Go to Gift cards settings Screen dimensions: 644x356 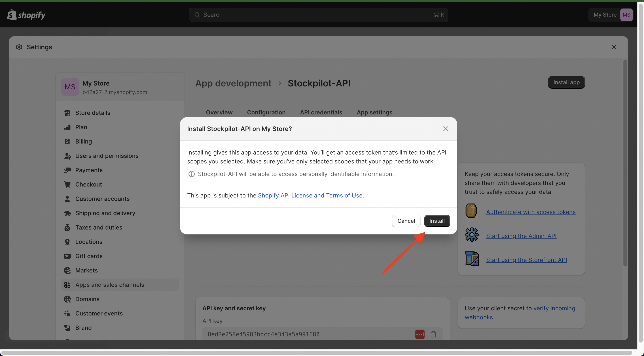click(120, 256)
